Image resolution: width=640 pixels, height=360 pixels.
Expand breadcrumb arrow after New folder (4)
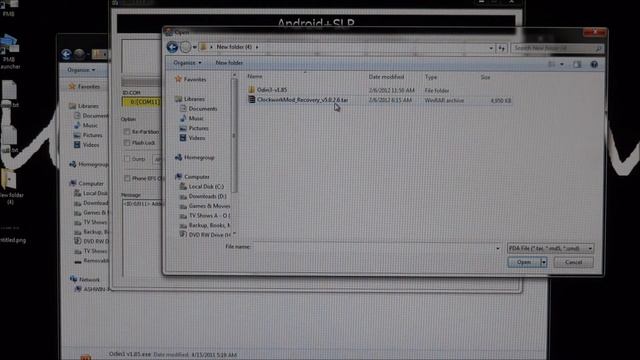pyautogui.click(x=257, y=47)
